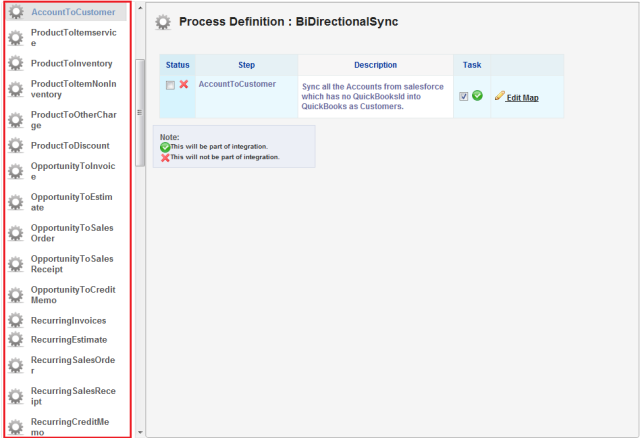Image resolution: width=640 pixels, height=438 pixels.
Task: Select OpportunityToInvoice process step
Action: pos(73,171)
